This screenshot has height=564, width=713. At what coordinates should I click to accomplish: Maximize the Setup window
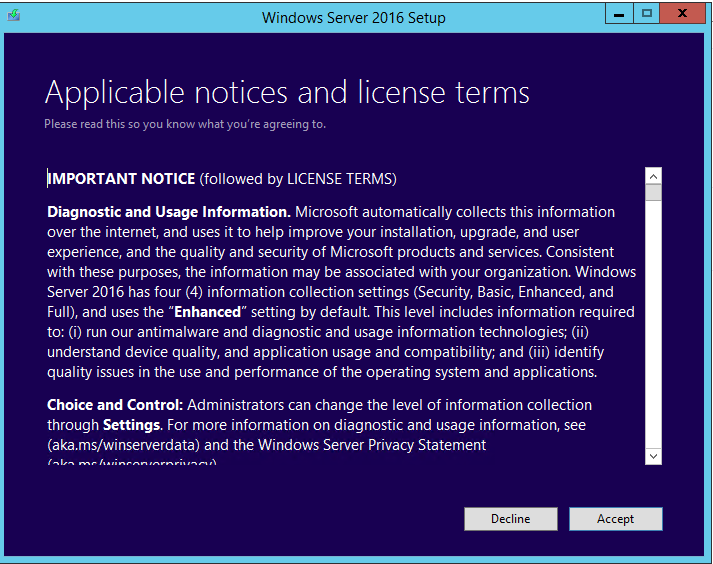tap(647, 14)
